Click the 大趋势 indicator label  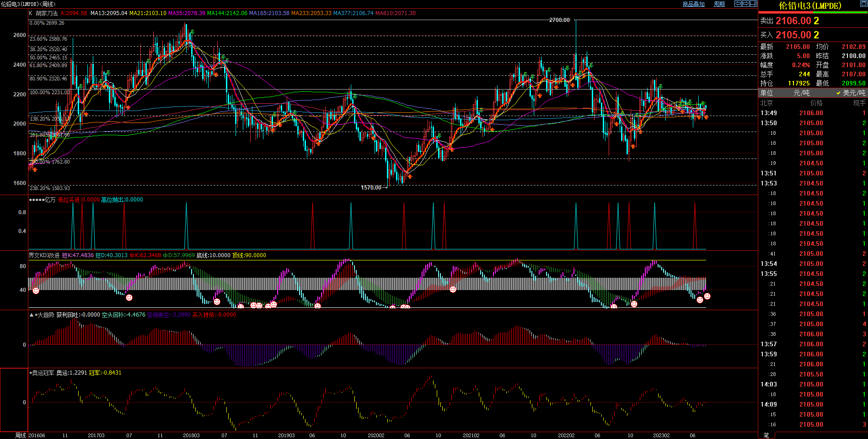pos(45,315)
